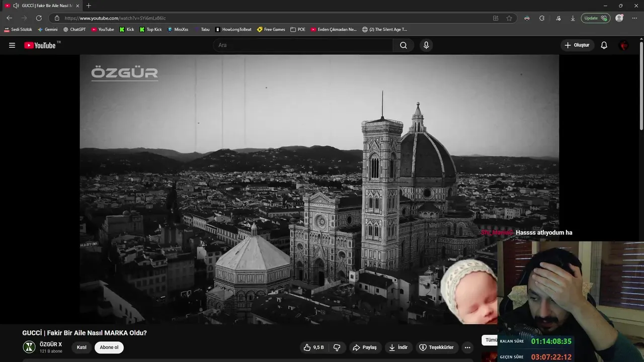Screen dimensions: 644x362
Task: Open the browser extensions puzzle icon
Action: click(x=542, y=18)
